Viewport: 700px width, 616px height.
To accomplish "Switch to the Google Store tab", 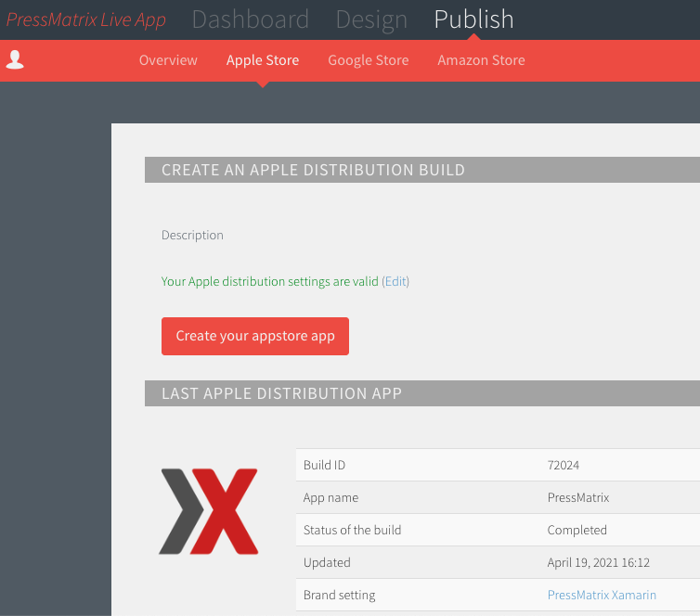I will tap(369, 60).
